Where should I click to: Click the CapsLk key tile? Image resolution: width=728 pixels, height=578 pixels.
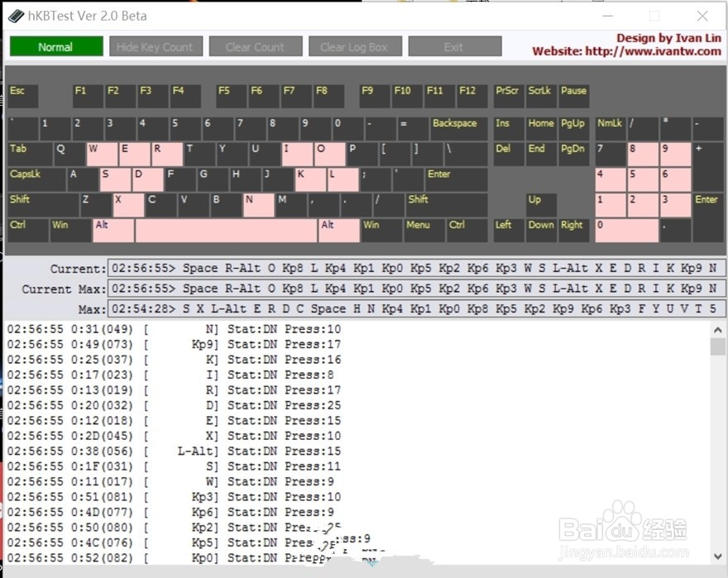[x=36, y=179]
